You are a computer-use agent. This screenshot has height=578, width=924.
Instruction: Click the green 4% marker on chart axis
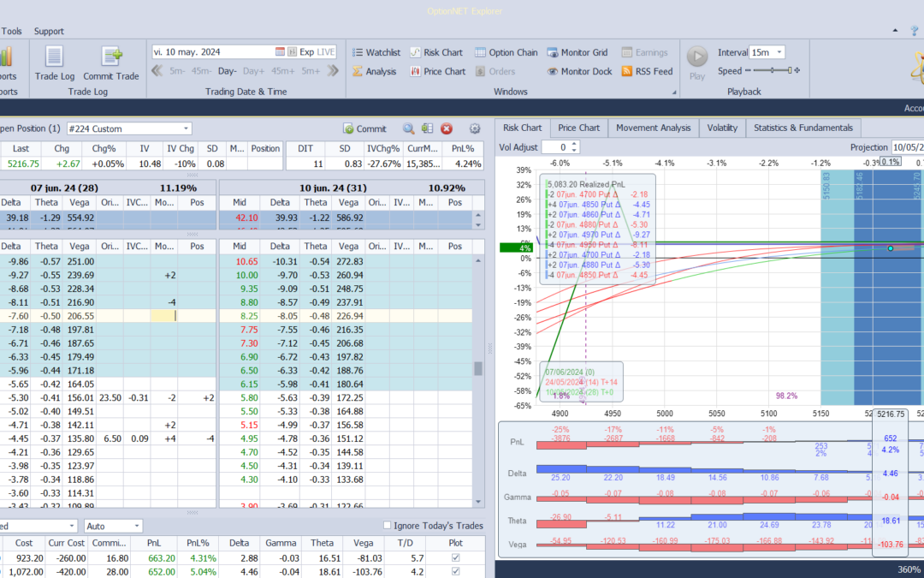click(x=516, y=247)
